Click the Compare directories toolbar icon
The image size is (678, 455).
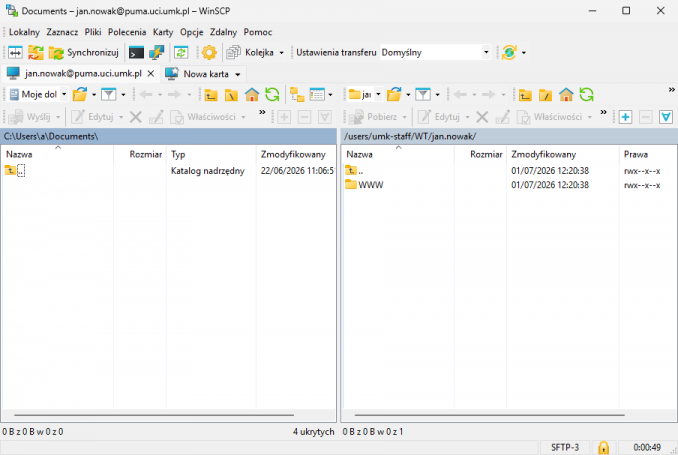(15, 53)
